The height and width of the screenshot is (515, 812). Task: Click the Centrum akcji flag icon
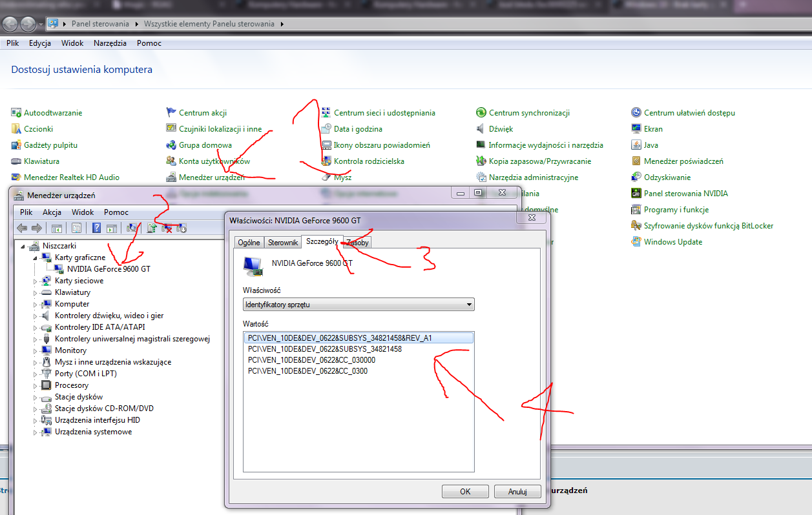(x=171, y=113)
